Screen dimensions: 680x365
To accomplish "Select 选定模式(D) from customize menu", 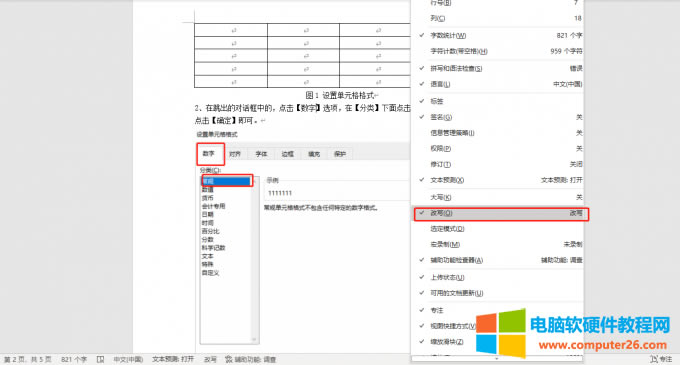I will click(x=497, y=229).
